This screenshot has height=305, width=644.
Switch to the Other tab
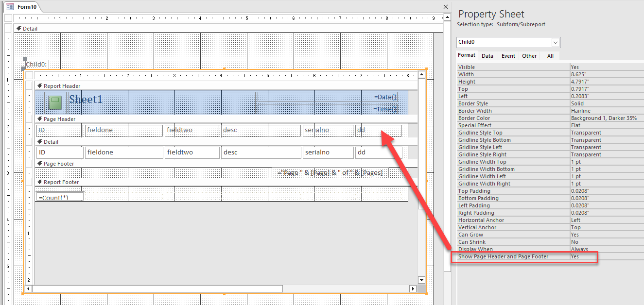pos(529,56)
